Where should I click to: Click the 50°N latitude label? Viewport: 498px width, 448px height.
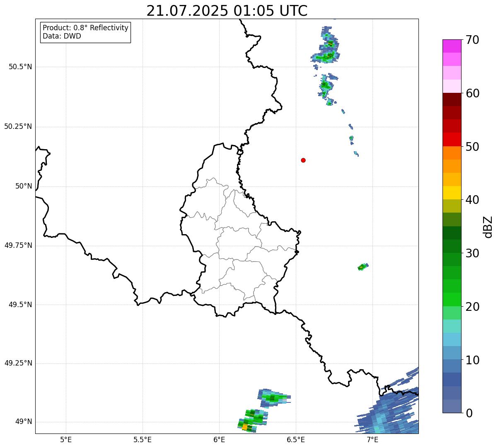pos(24,186)
